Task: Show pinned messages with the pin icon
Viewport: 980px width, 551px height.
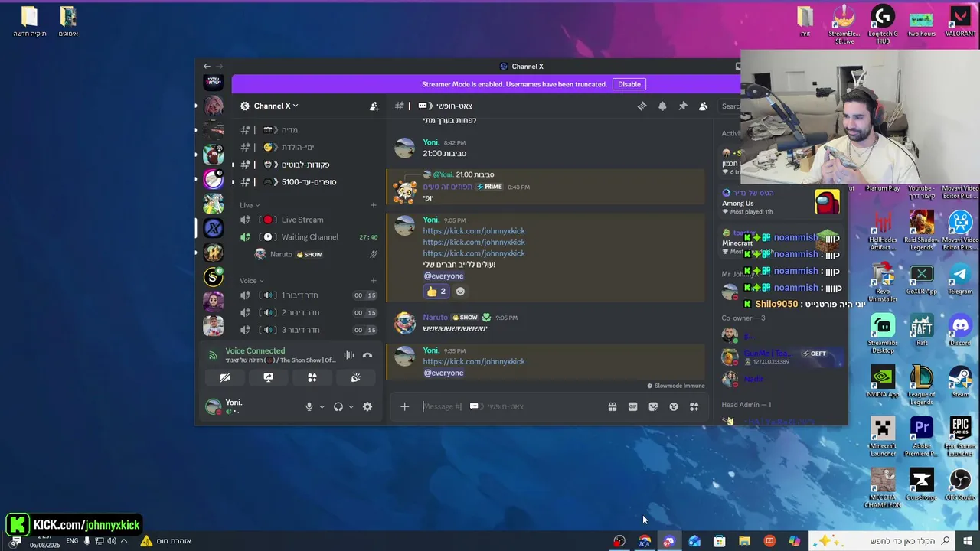Action: pos(683,106)
